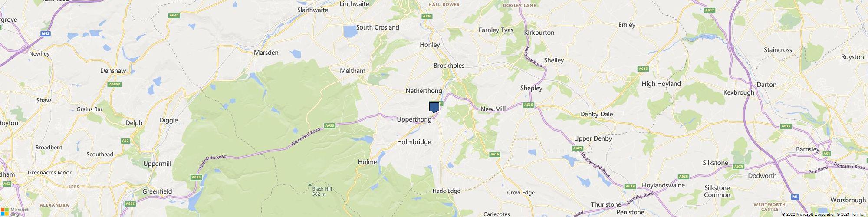Select the Holmbridge place label
Screen dimensions: 868x217
click(414, 142)
